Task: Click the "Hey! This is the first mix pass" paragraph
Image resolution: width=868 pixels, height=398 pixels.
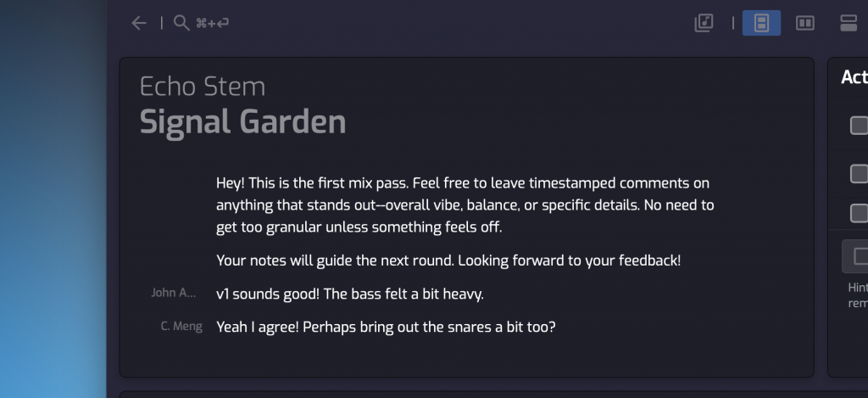Action: [x=465, y=205]
